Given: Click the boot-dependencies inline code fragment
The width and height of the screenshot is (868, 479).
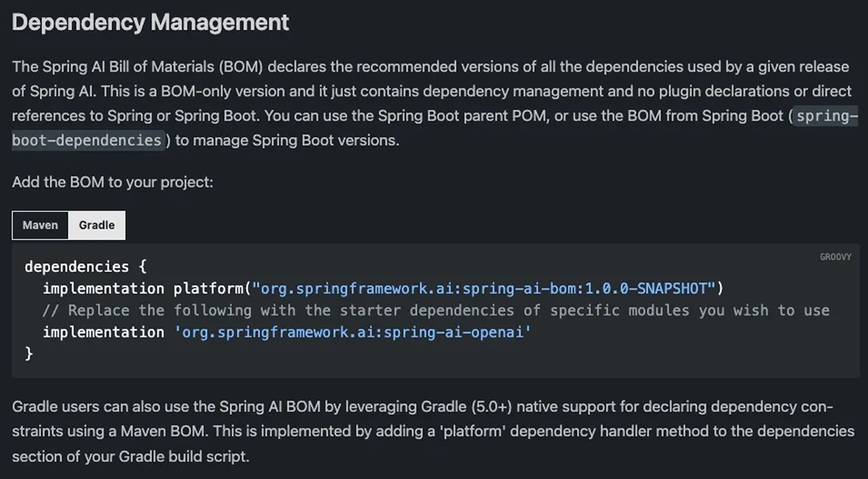Looking at the screenshot, I should coord(87,140).
